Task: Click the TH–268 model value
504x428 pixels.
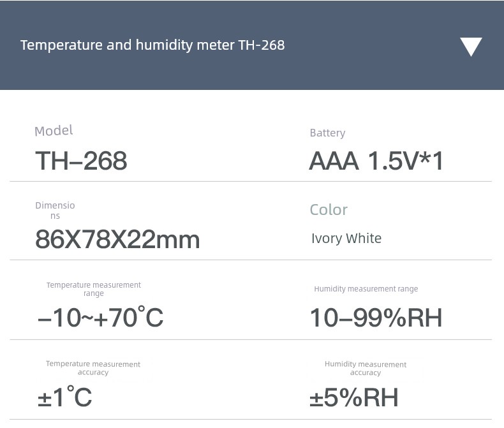Action: click(81, 161)
